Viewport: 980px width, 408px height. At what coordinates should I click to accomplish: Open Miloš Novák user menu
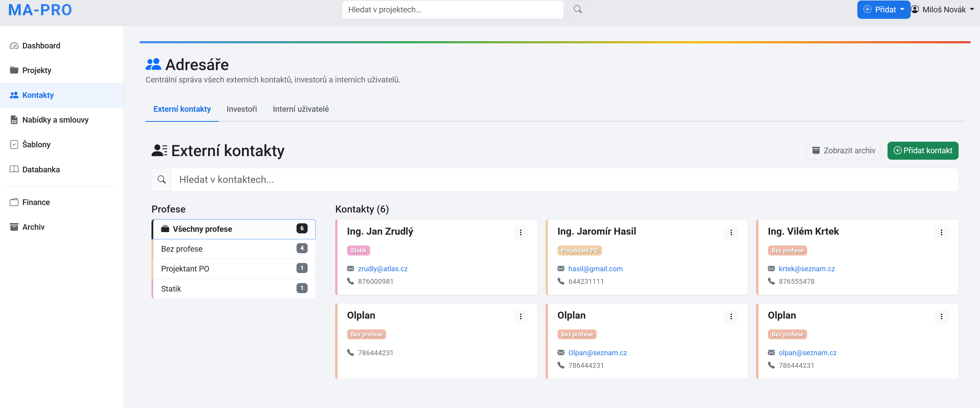click(943, 10)
